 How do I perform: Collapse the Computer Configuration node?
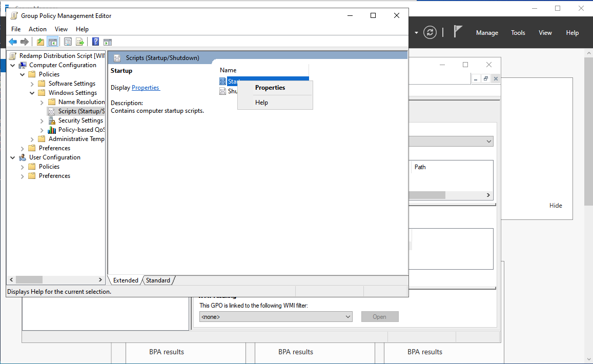coord(13,65)
